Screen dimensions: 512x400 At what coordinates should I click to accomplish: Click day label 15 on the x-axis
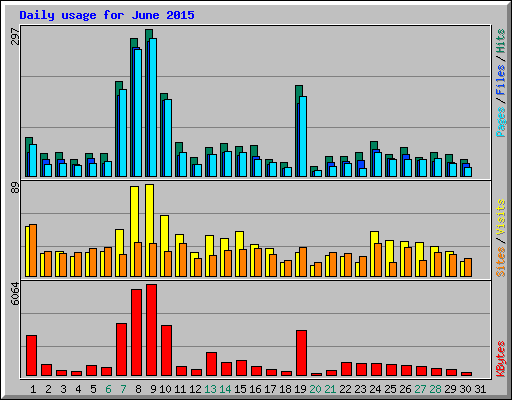coord(240,389)
